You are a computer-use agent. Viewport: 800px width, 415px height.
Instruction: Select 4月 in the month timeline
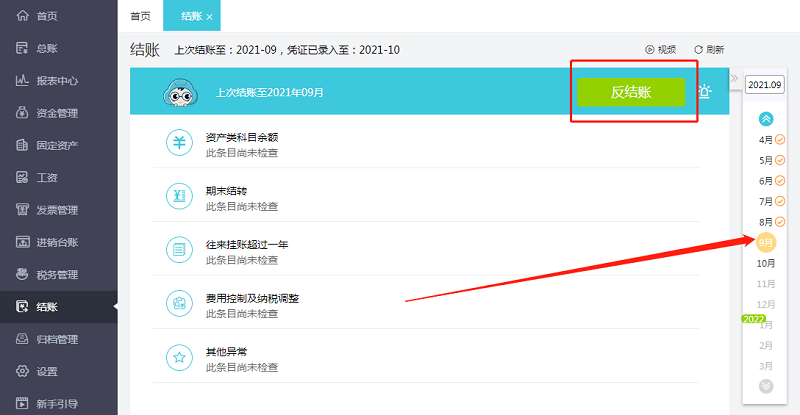pos(765,139)
